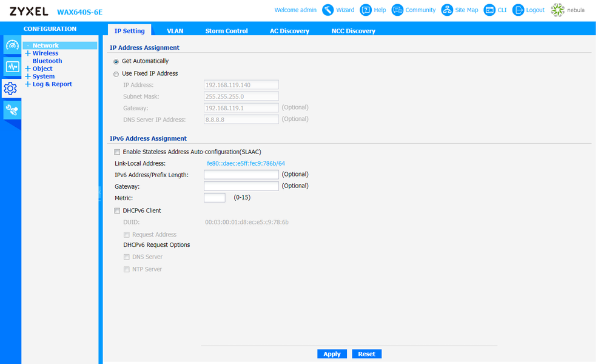Viewport: 598px width, 364px height.
Task: Switch to the IP Setting tab
Action: pos(129,30)
